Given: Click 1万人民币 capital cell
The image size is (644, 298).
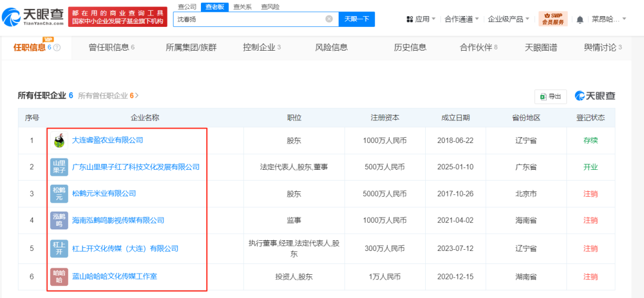Looking at the screenshot, I should tap(385, 277).
